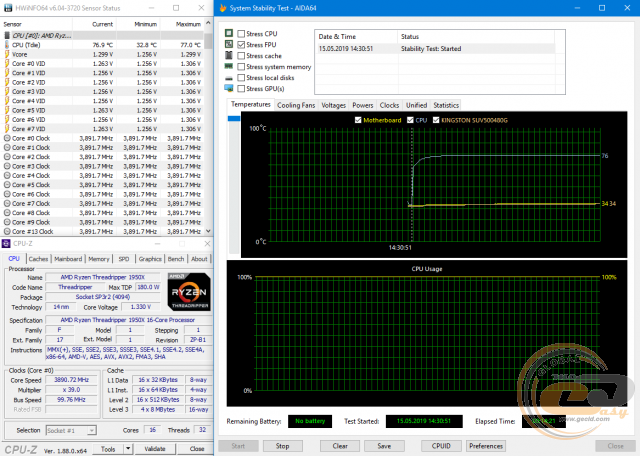
Task: Click HWiNFO scrollbar down arrow
Action: click(x=208, y=231)
